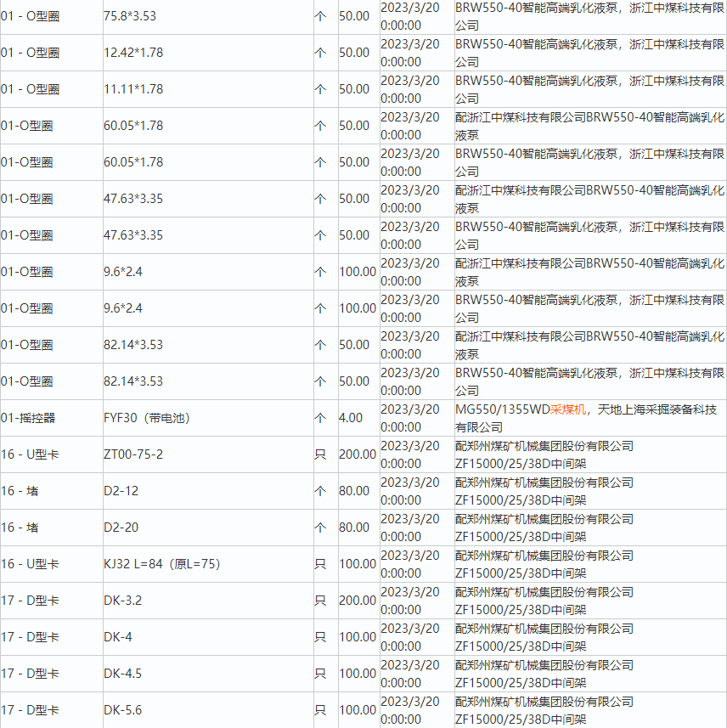Viewport: 727px width, 728px height.
Task: Select quantity 200.00 in the ZT00-75-2 row
Action: [x=358, y=454]
